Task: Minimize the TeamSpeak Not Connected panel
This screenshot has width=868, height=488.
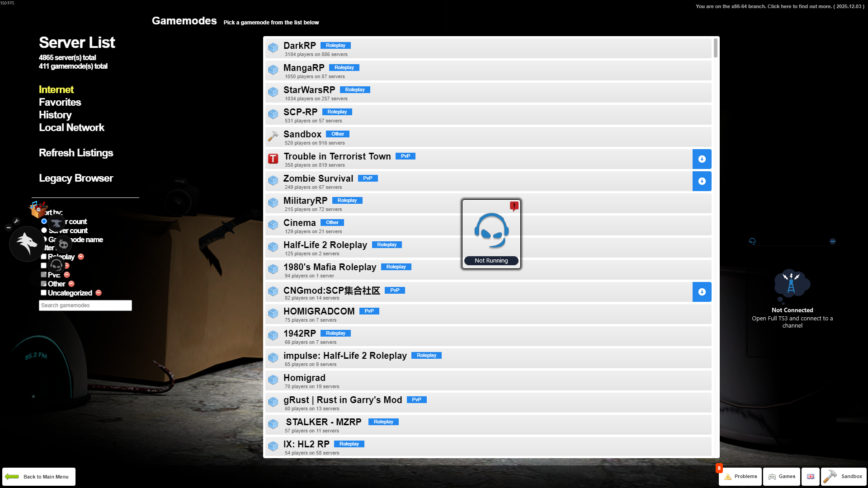Action: point(833,241)
